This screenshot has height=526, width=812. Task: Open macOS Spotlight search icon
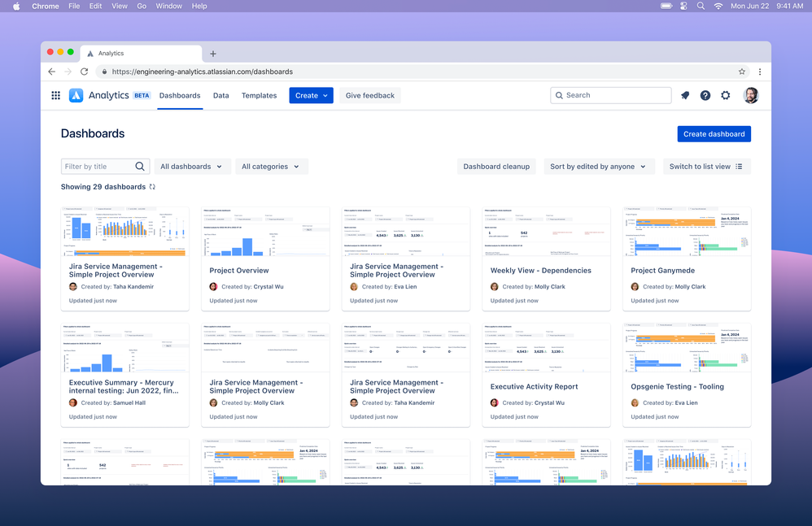701,7
